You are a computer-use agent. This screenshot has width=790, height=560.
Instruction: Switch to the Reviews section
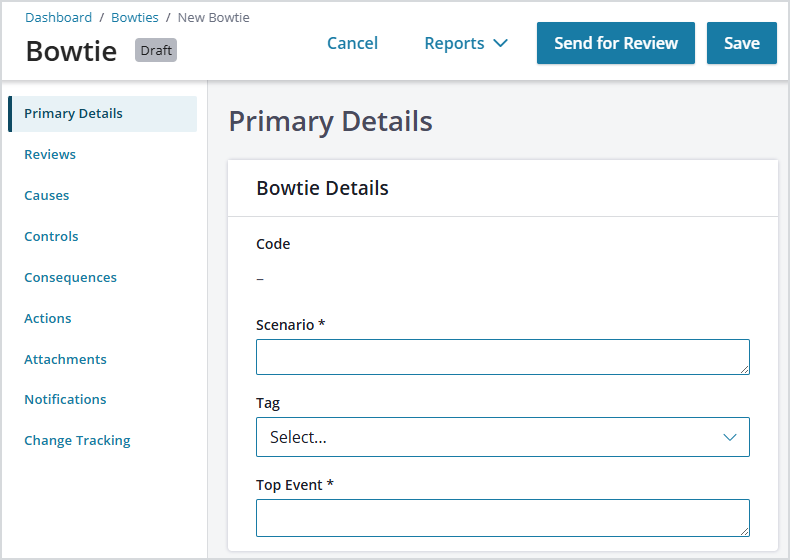pyautogui.click(x=50, y=154)
